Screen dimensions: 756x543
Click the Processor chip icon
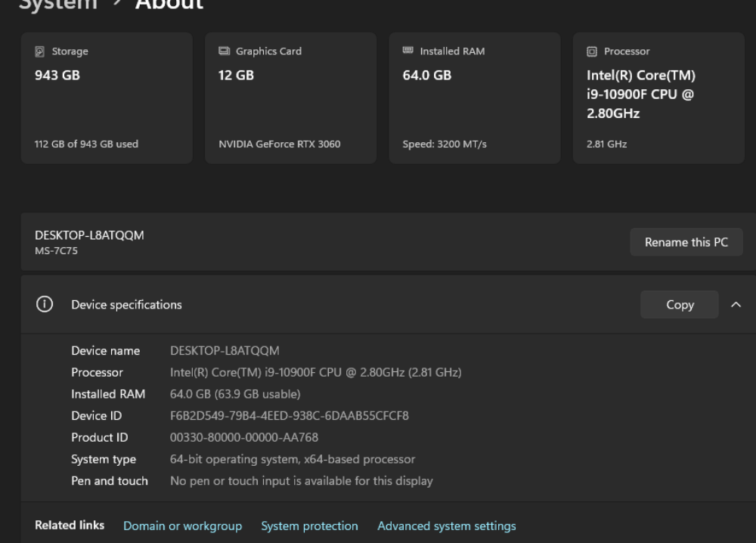coord(592,51)
